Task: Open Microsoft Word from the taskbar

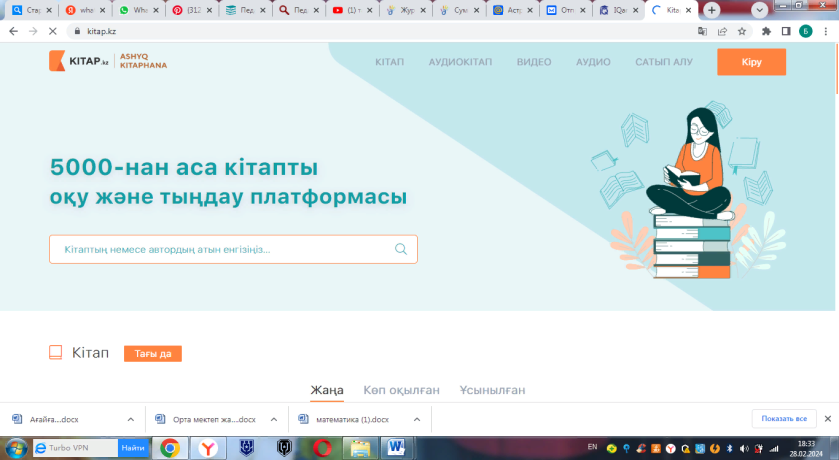Action: coord(395,448)
